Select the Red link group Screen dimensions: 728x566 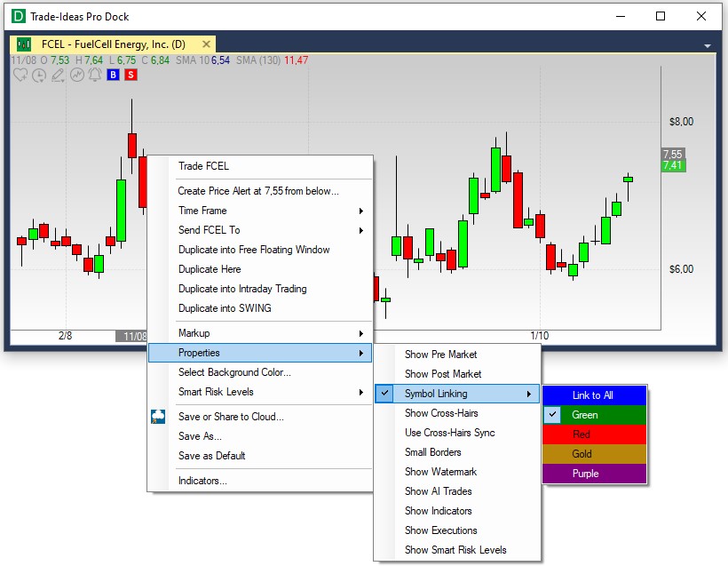coord(594,434)
